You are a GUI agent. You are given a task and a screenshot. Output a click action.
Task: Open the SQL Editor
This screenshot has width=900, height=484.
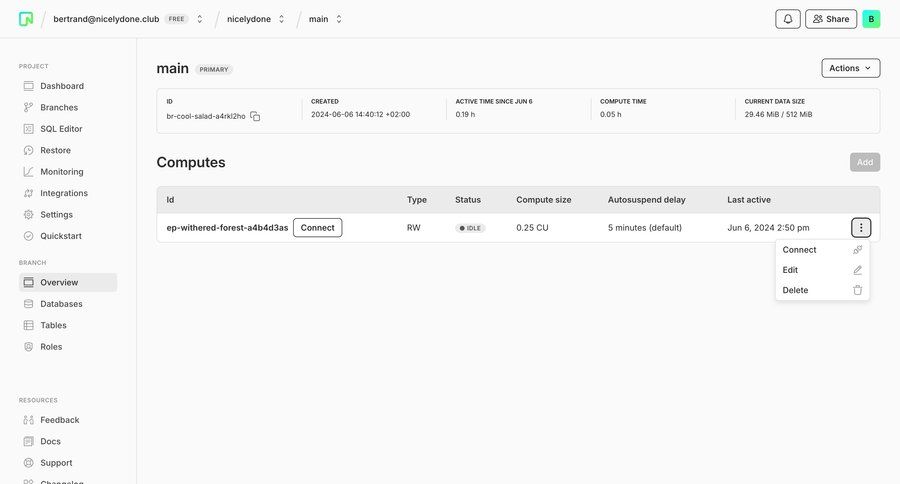(61, 129)
